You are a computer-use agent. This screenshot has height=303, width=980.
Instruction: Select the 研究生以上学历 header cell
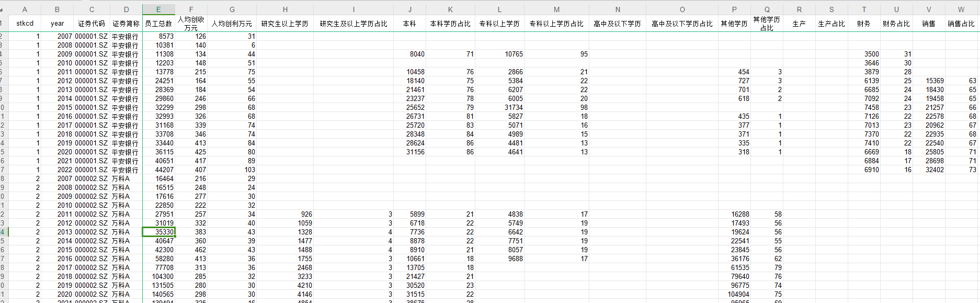(285, 24)
